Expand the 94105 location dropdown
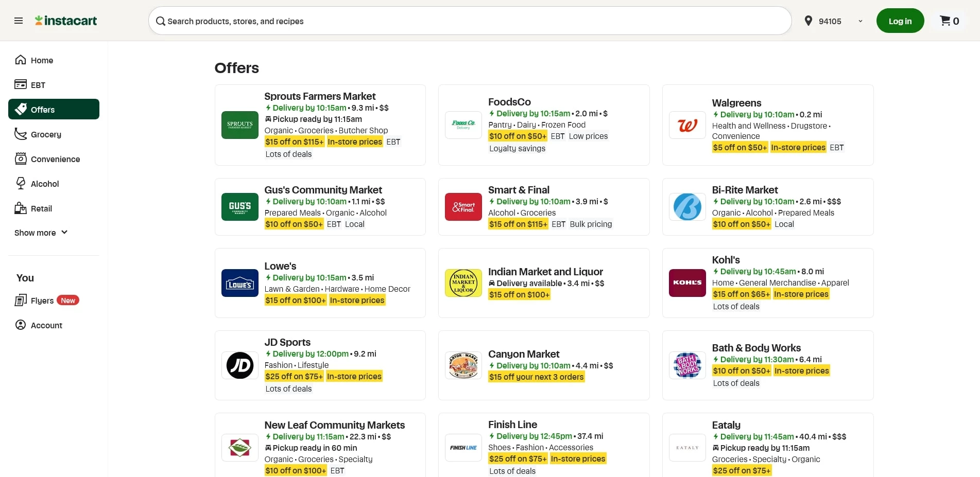Screen dimensions: 980x477 860,21
